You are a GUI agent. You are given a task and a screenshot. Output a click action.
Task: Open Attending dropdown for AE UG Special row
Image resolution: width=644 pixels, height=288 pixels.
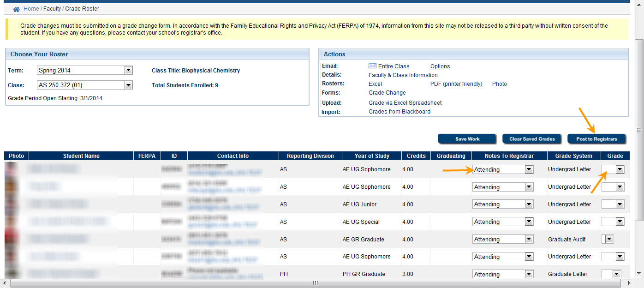[x=503, y=222]
